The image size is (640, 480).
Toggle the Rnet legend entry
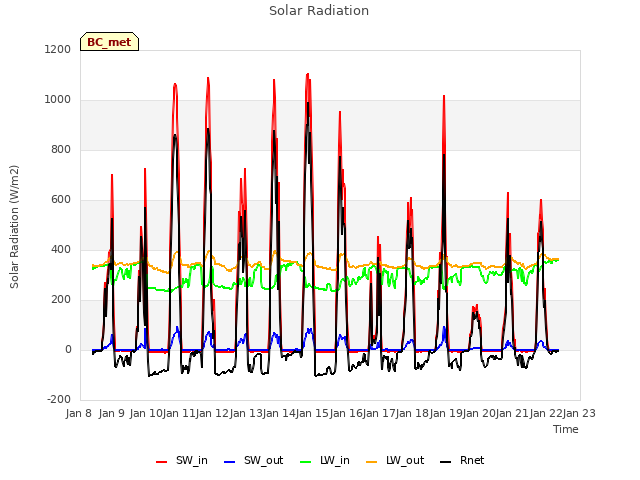tap(462, 460)
